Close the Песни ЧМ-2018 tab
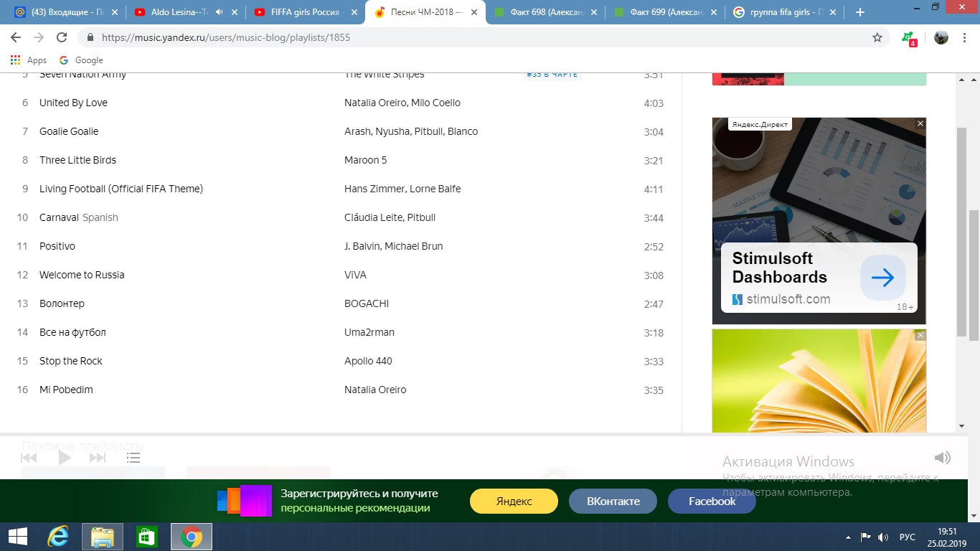The image size is (980, 551). 473,12
